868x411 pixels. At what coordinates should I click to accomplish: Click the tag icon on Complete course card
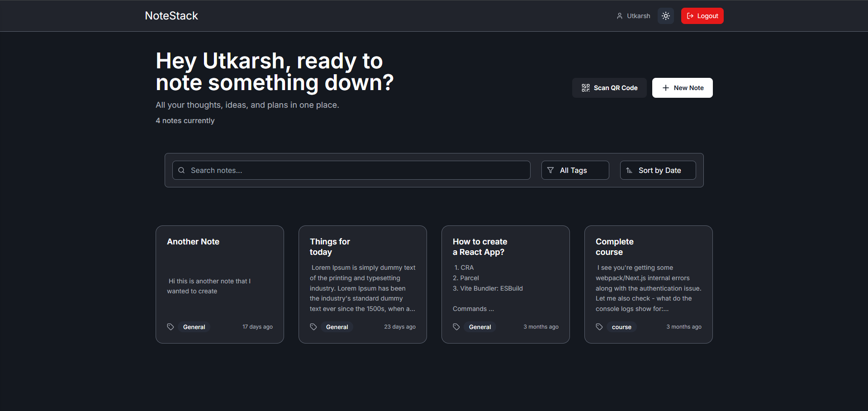pyautogui.click(x=599, y=327)
